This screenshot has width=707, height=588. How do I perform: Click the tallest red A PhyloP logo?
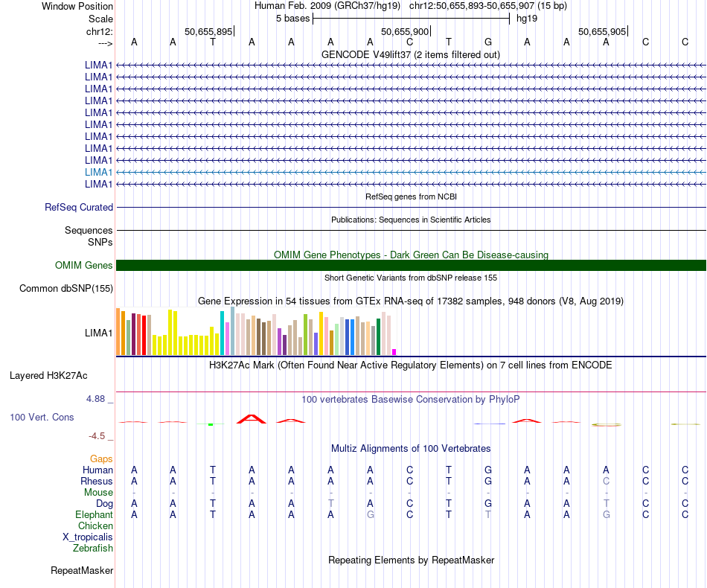pos(252,419)
